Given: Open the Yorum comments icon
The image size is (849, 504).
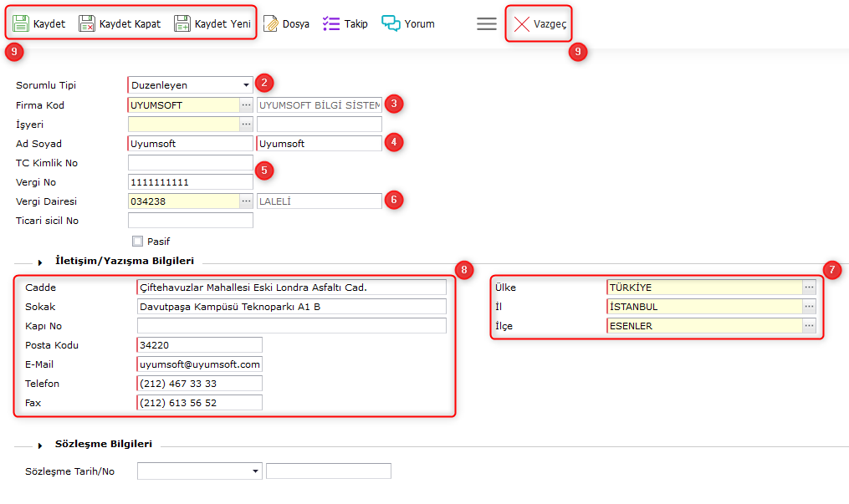Looking at the screenshot, I should [x=391, y=23].
